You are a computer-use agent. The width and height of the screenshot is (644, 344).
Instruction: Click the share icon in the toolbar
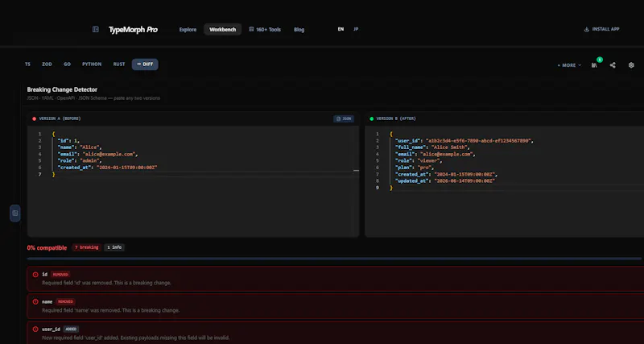point(613,65)
